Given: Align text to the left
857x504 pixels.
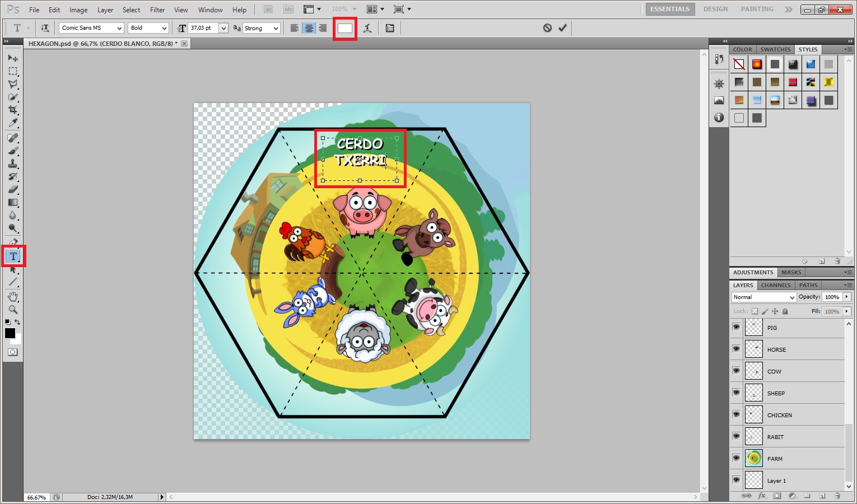Looking at the screenshot, I should pos(295,28).
